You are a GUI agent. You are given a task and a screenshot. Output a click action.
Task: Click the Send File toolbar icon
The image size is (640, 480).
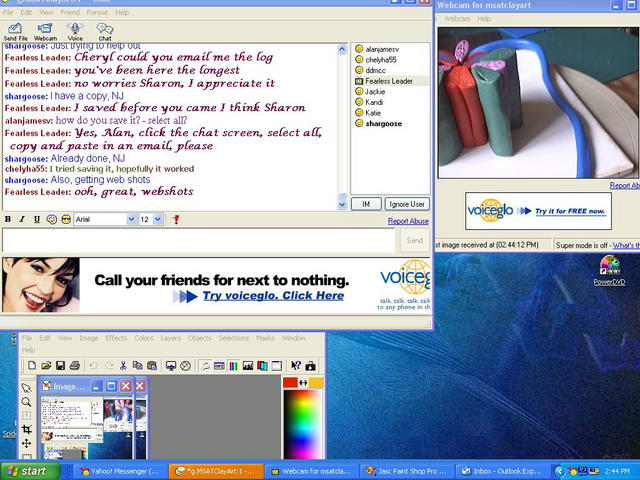[x=15, y=32]
